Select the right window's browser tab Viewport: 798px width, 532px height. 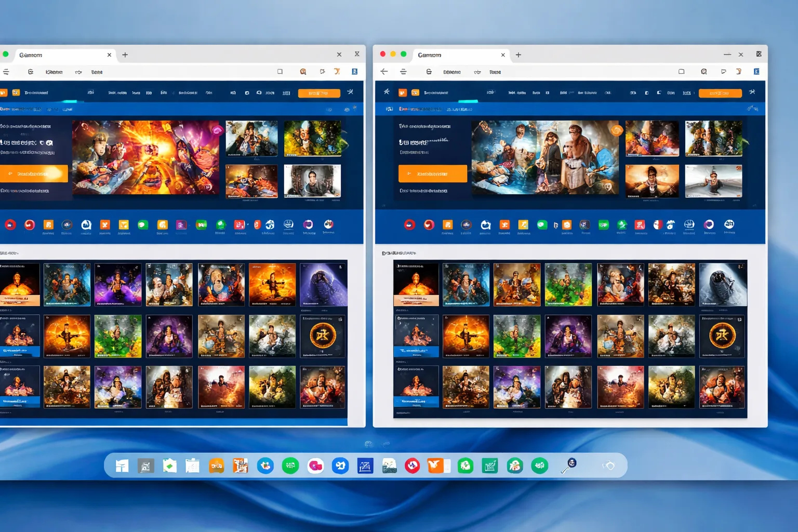coord(460,55)
